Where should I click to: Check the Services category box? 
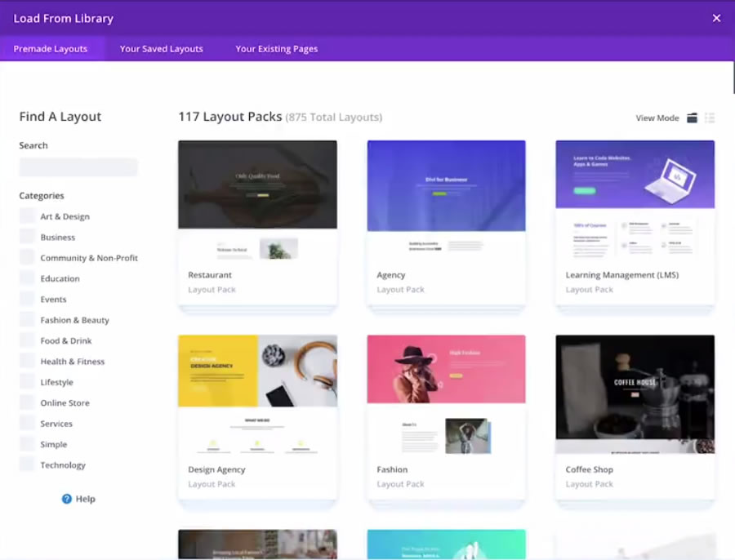27,423
